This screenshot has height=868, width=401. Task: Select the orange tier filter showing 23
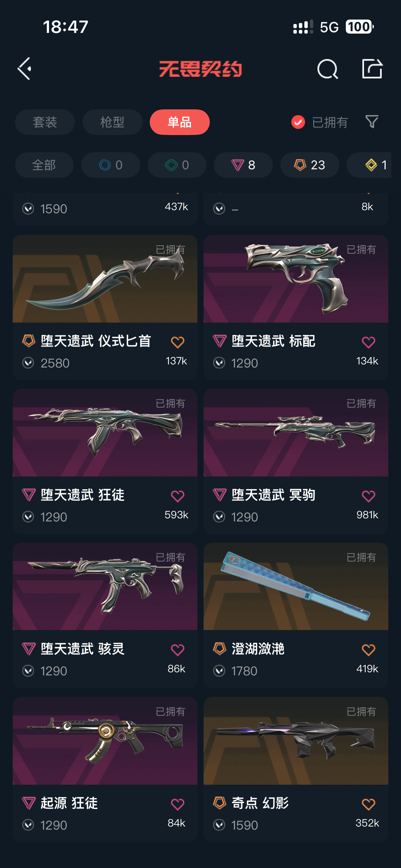click(310, 165)
